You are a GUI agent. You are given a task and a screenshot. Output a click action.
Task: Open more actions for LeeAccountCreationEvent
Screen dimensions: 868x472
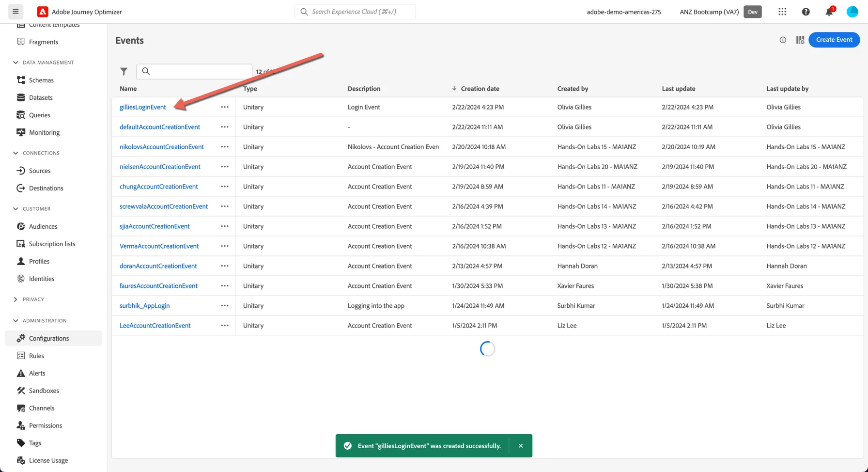(225, 326)
